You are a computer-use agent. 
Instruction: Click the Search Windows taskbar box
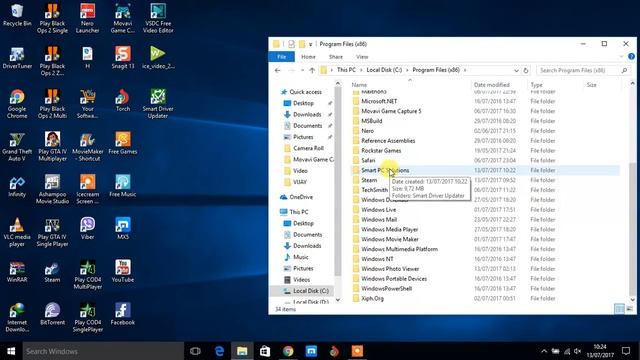point(103,351)
